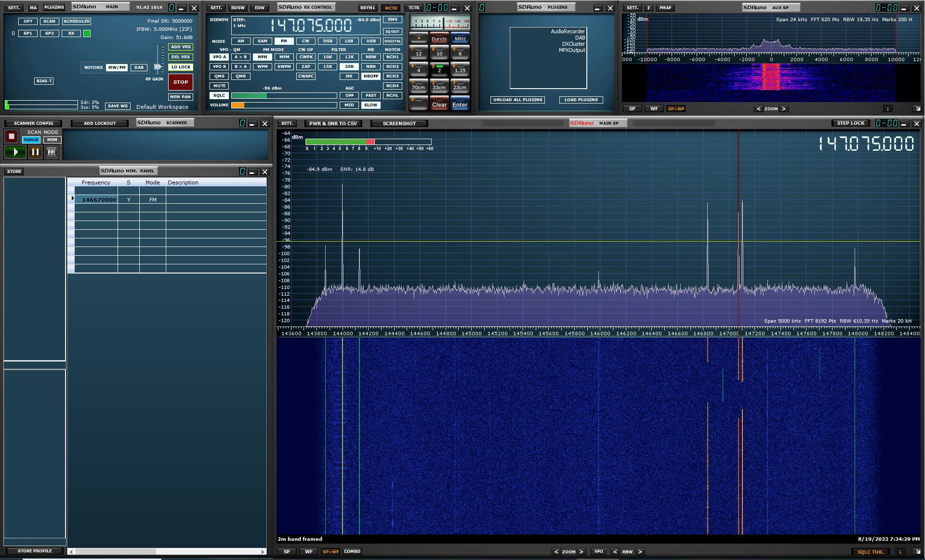Click LOAD PLUGINS button
This screenshot has height=560, width=925.
click(581, 100)
